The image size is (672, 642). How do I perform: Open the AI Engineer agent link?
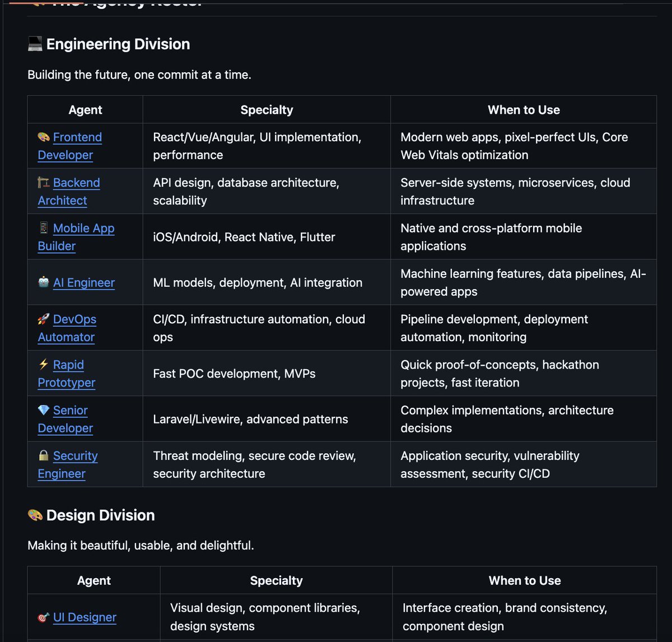(x=84, y=282)
